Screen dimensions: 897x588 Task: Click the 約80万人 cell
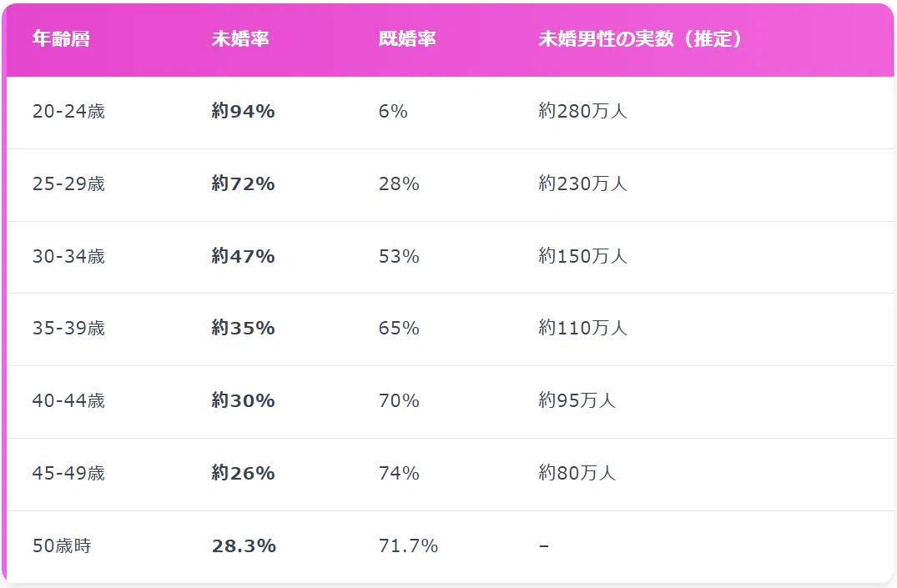(577, 473)
